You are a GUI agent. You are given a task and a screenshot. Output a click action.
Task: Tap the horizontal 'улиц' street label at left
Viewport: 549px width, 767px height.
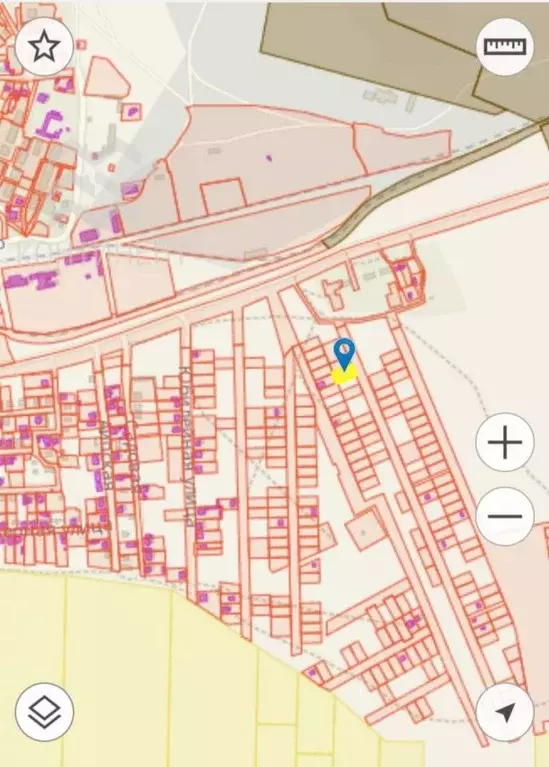pos(54,529)
